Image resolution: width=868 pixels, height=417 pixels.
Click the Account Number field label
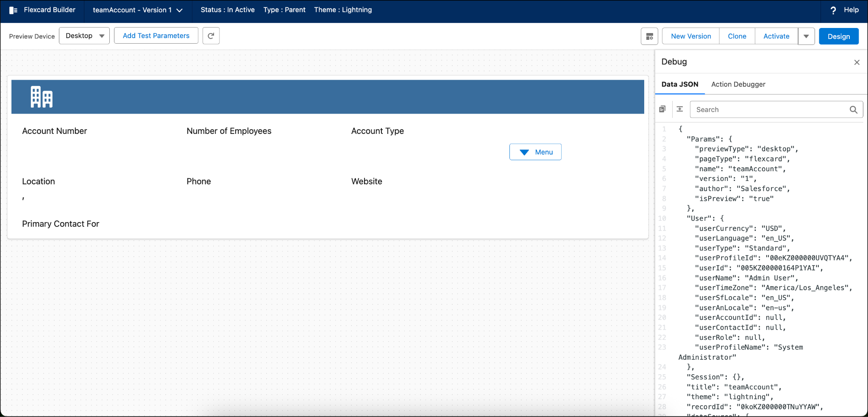(55, 131)
